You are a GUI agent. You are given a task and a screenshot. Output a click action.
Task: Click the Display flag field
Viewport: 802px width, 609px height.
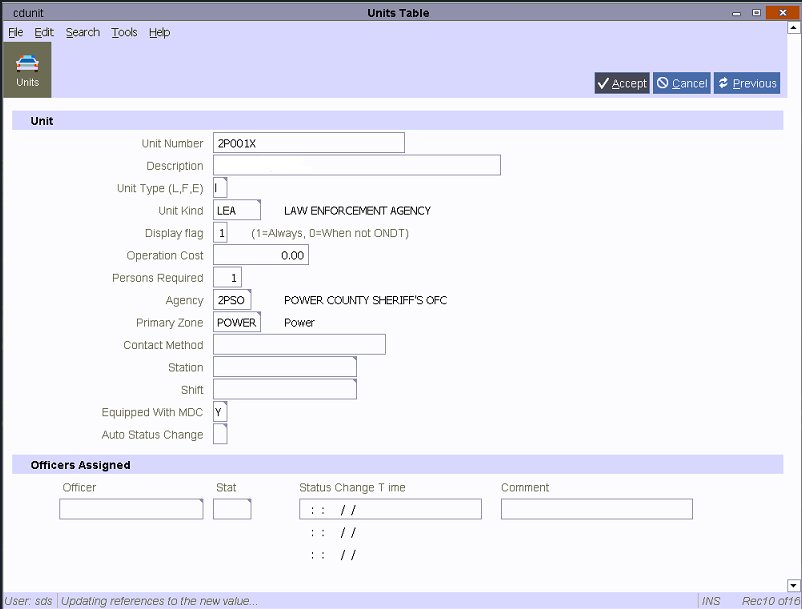pos(220,233)
